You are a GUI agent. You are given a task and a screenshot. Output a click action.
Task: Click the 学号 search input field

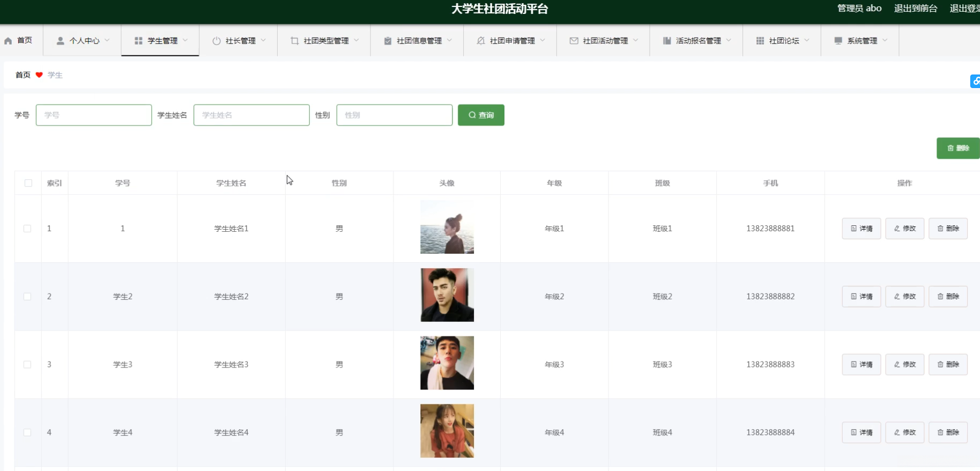[x=94, y=115]
